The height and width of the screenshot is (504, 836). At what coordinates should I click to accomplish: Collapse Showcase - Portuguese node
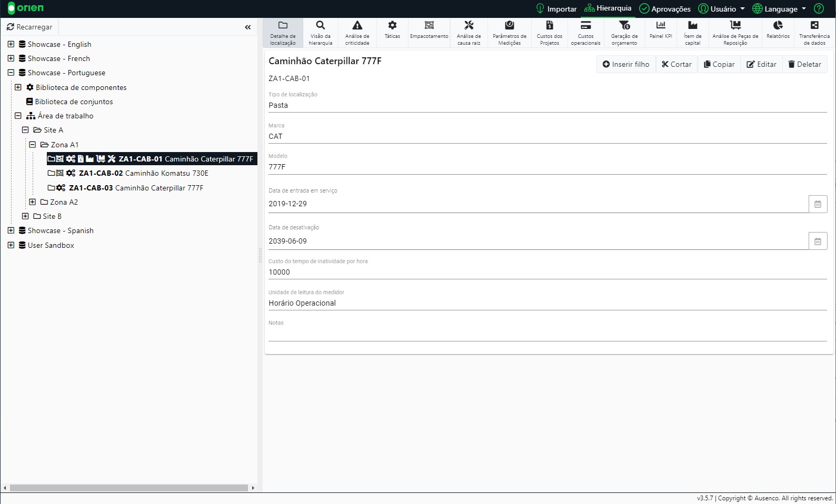tap(11, 73)
